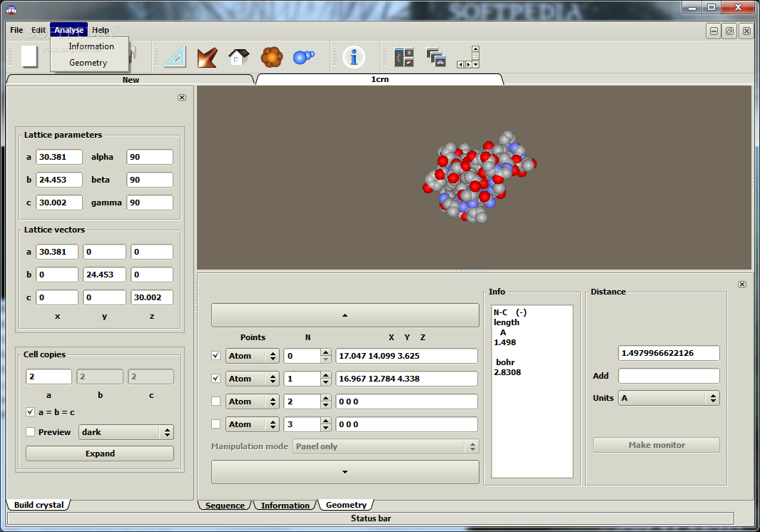Viewport: 760px width, 532px height.
Task: Select the Information bottom tab
Action: coord(285,506)
